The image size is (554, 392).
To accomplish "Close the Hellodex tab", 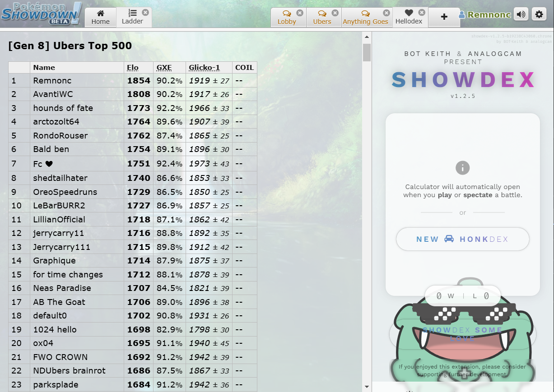I will pyautogui.click(x=422, y=13).
